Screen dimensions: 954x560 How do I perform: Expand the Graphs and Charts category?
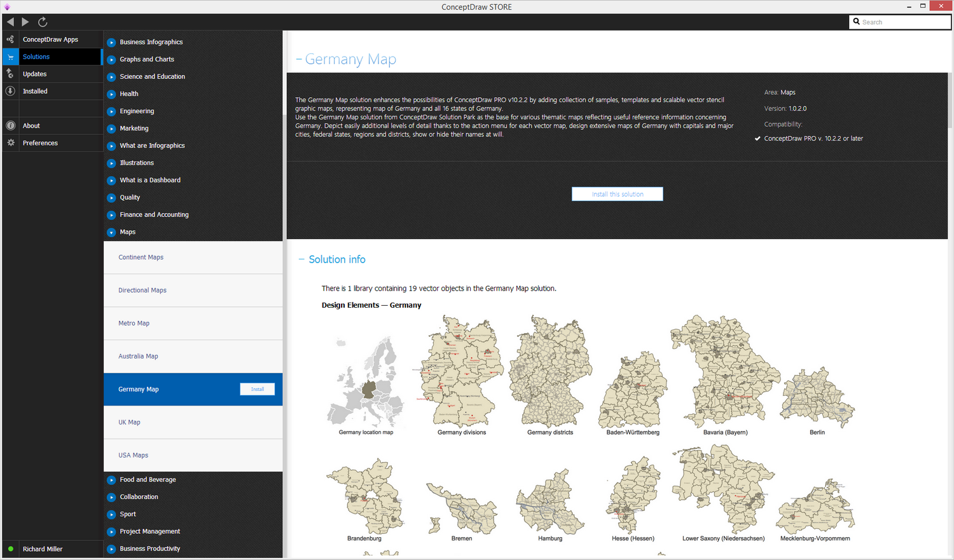tap(111, 60)
